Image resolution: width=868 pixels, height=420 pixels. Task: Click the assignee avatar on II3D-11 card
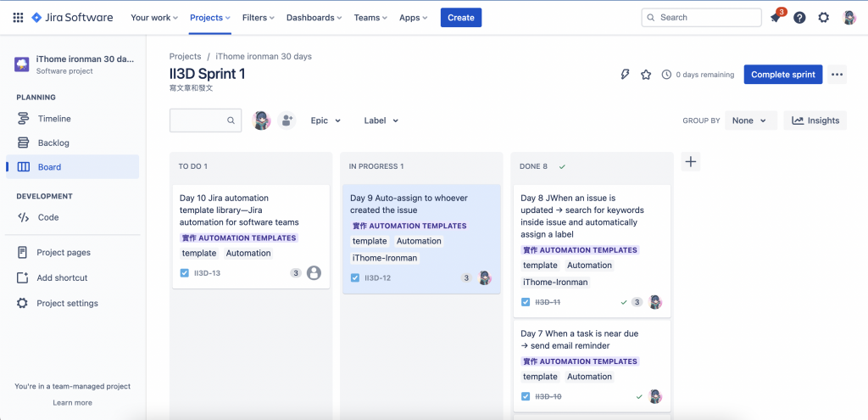coord(655,302)
